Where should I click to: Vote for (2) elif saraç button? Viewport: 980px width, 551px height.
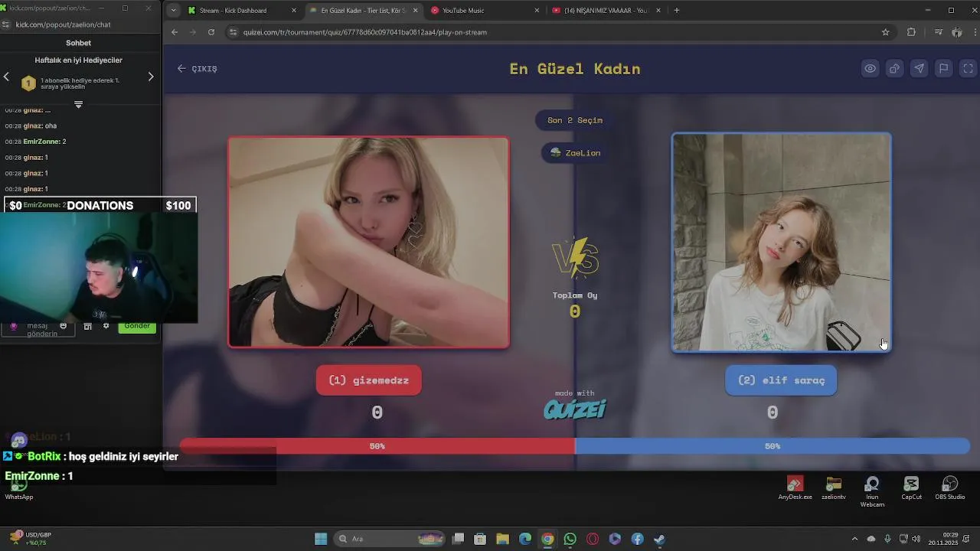[781, 380]
